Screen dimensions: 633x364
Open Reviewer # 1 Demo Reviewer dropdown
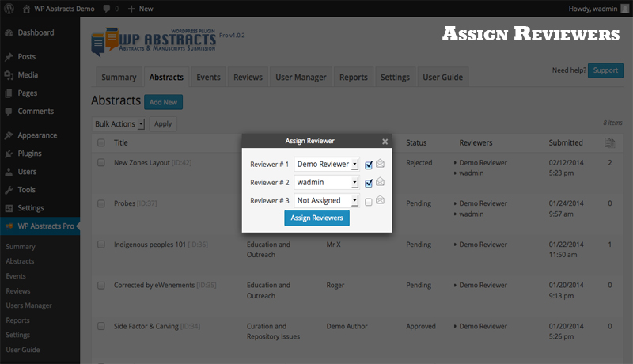tap(326, 165)
